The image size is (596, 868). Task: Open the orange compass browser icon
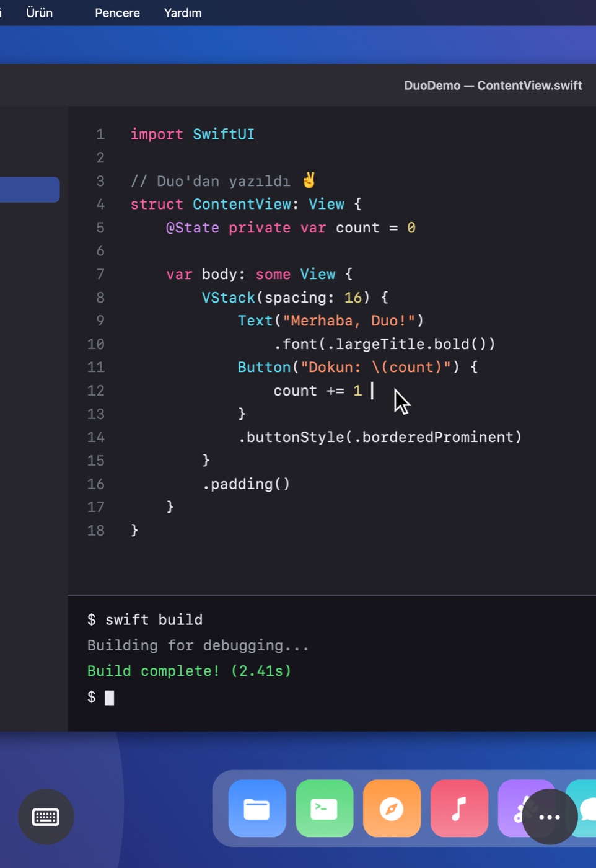click(x=392, y=808)
